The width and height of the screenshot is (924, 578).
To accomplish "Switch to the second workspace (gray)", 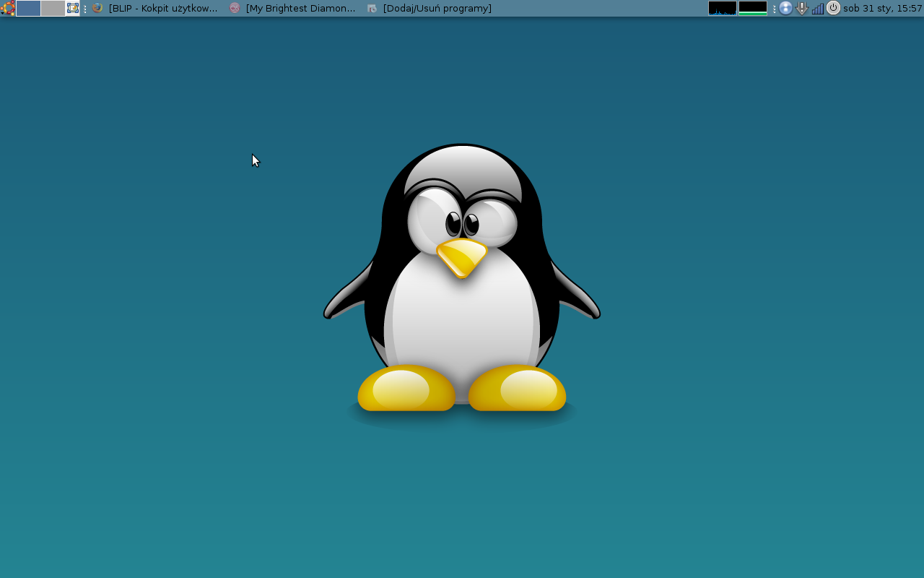I will click(x=53, y=8).
